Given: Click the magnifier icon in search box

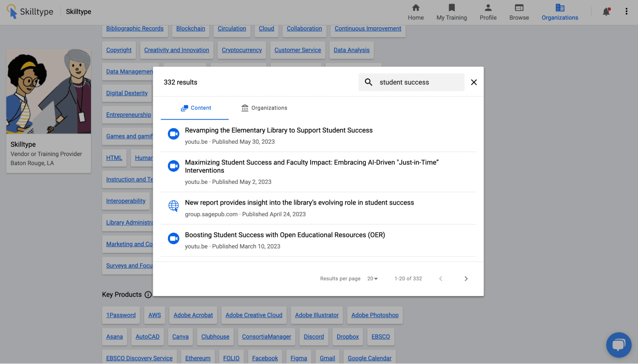Looking at the screenshot, I should click(x=368, y=82).
